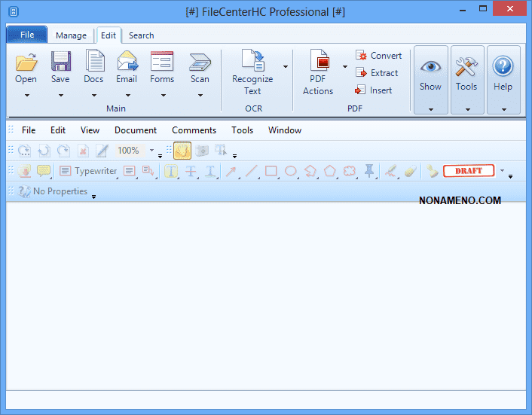Select the Arrow drawing tool
This screenshot has width=532, height=415.
pyautogui.click(x=231, y=171)
